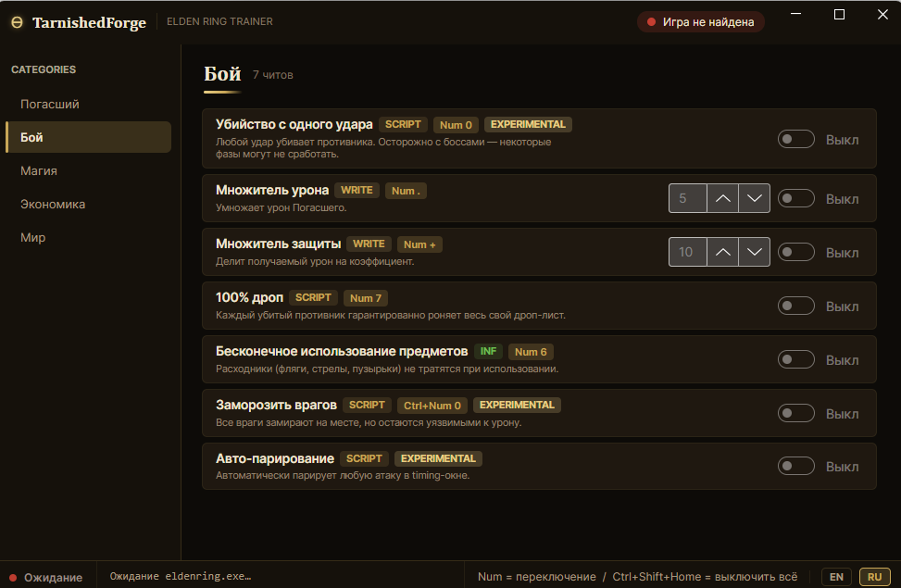The width and height of the screenshot is (901, 588).
Task: Click the Игра не найдена status badge
Action: pyautogui.click(x=701, y=22)
